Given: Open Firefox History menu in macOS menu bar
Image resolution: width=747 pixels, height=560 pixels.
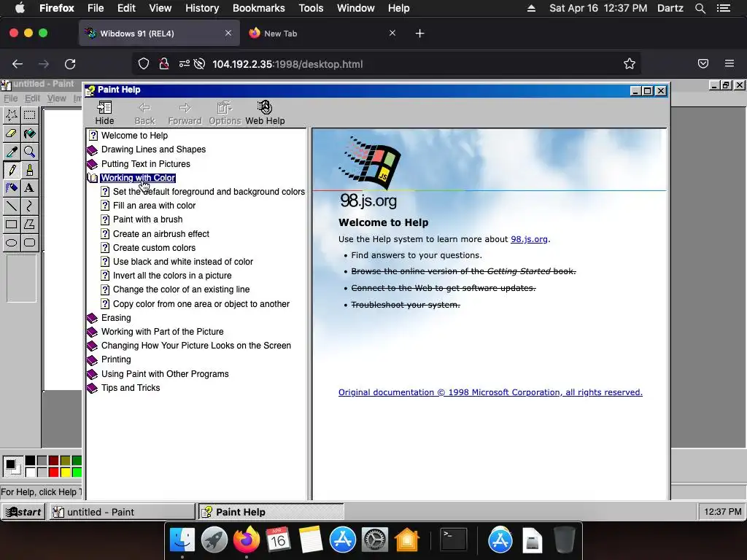Looking at the screenshot, I should click(202, 8).
